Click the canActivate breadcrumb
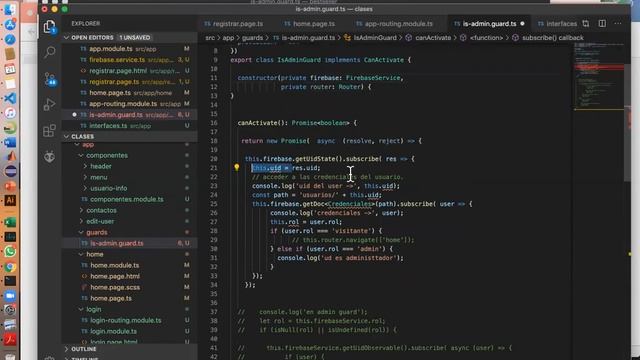Image resolution: width=640 pixels, height=360 pixels. click(x=433, y=38)
